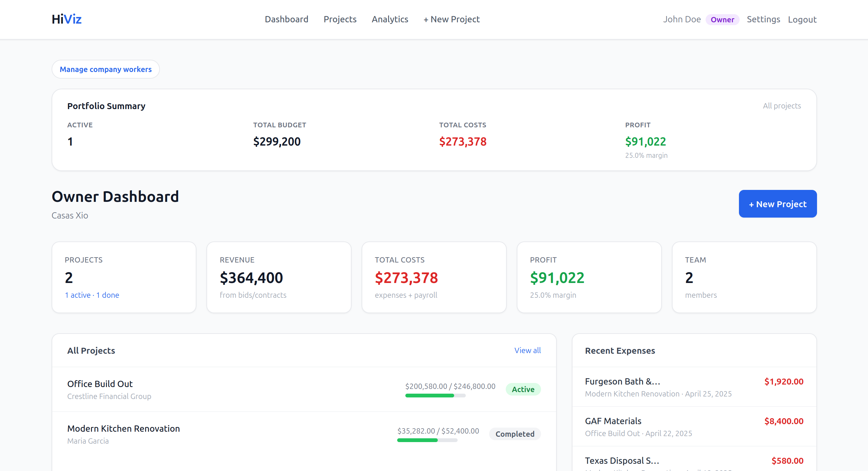Open Manage company workers
The height and width of the screenshot is (471, 868).
(105, 69)
